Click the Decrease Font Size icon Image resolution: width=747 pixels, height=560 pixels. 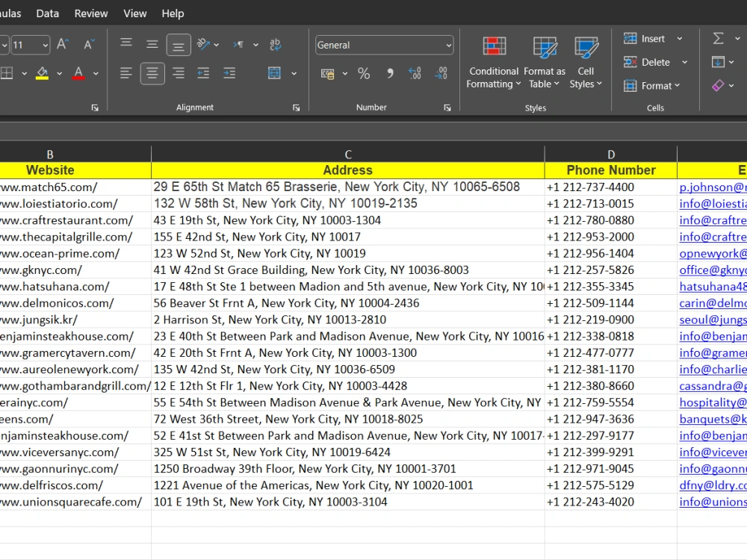click(89, 45)
